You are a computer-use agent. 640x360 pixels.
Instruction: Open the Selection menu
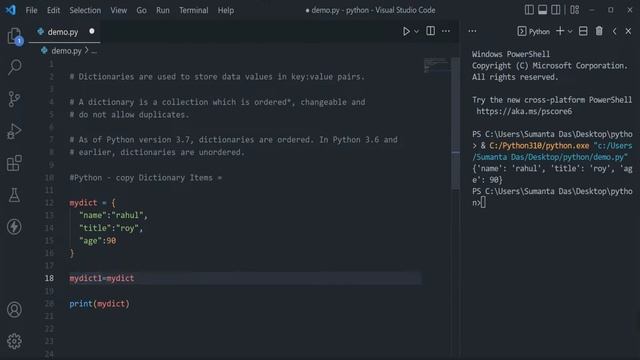[x=85, y=10]
